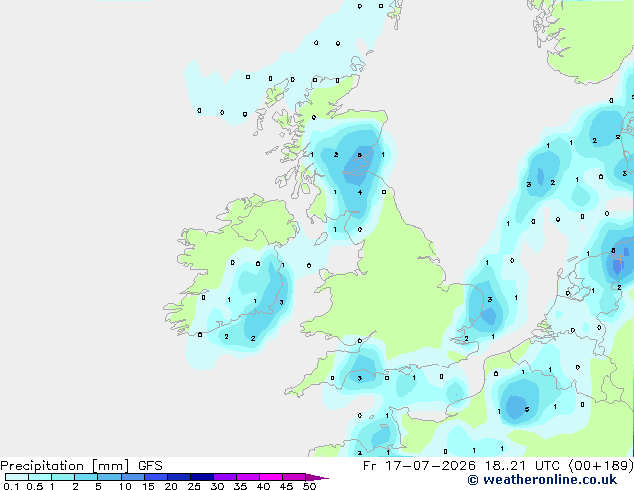Click the 35–40 mm legend color swatch
Screen dimensions: 634x490
pyautogui.click(x=248, y=477)
